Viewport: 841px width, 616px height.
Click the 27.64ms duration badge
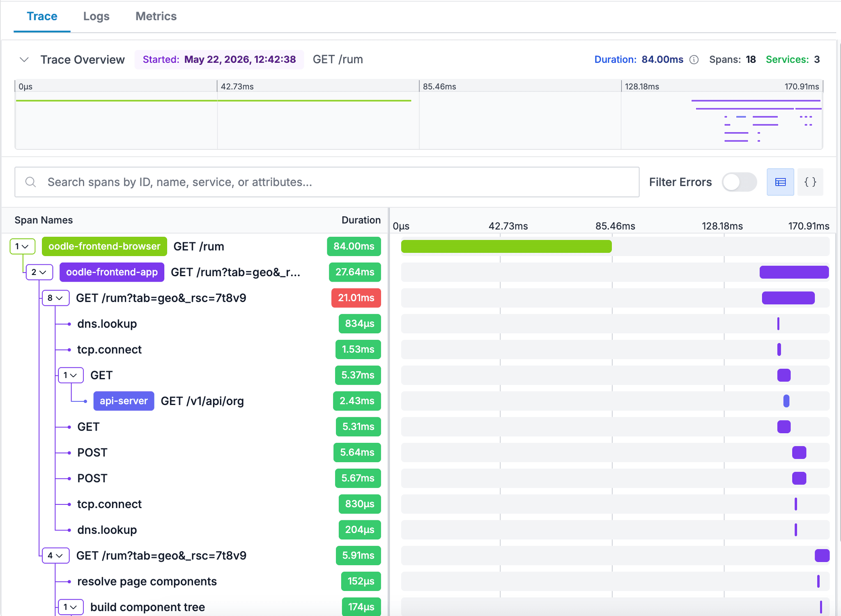355,272
